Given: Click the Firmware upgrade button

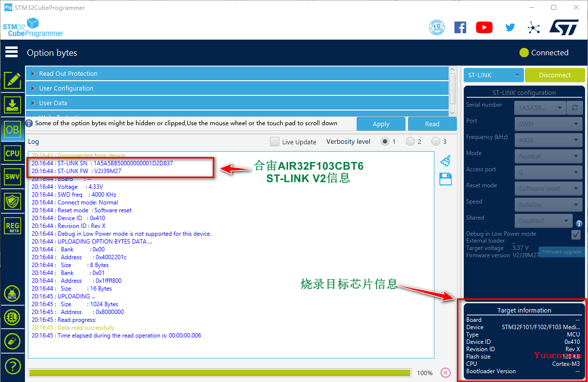Looking at the screenshot, I should click(562, 252).
